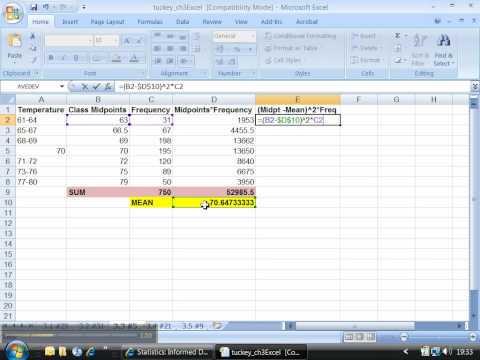Click the Increase Font Size icon
Image resolution: width=480 pixels, height=360 pixels.
tap(127, 41)
